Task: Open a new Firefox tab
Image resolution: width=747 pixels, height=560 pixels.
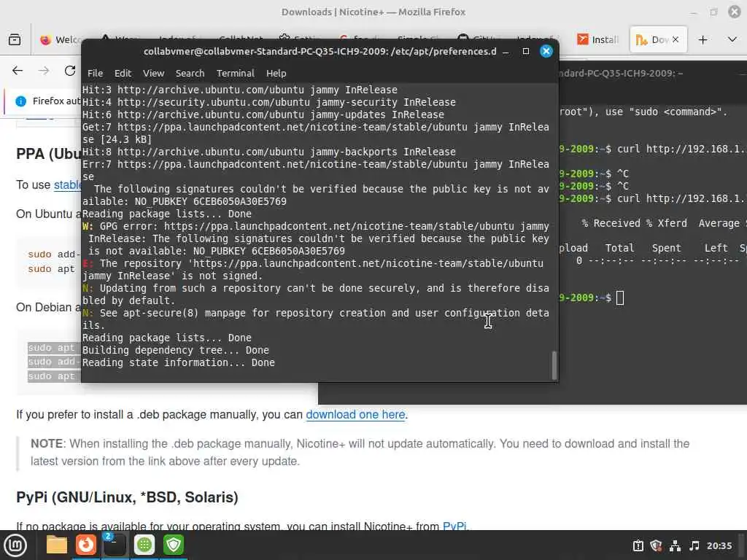Action: pos(703,39)
